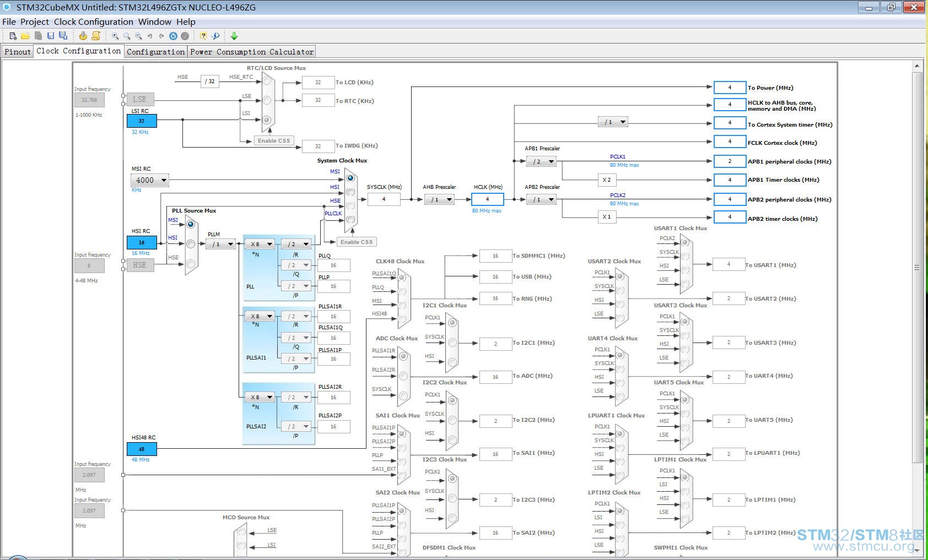Click the redo arrow in the toolbar
928x560 pixels.
(x=161, y=36)
